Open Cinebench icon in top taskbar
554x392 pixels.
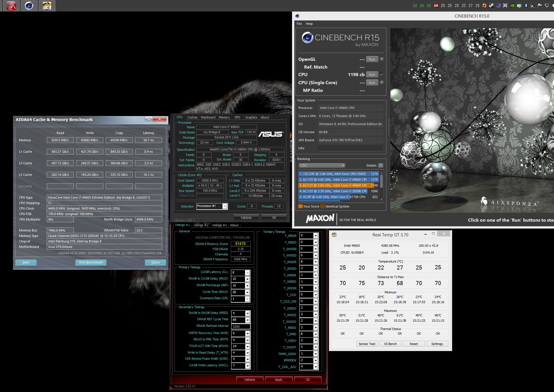pos(29,6)
